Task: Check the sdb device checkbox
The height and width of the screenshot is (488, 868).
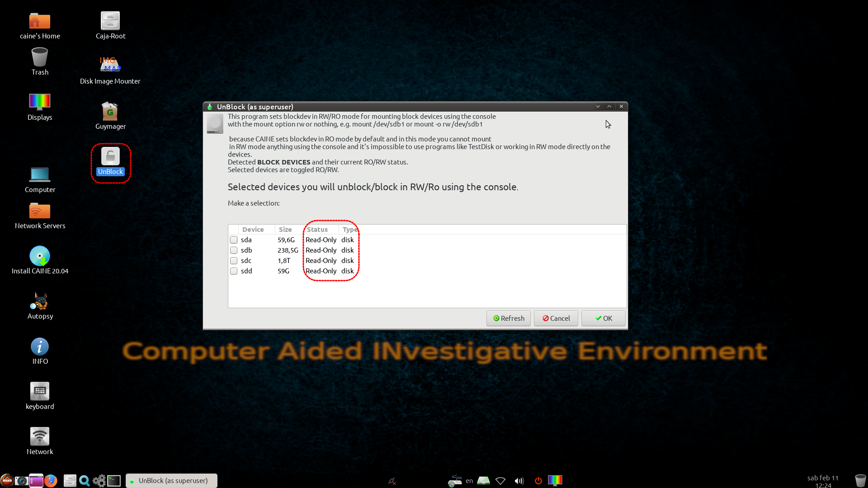Action: coord(234,250)
